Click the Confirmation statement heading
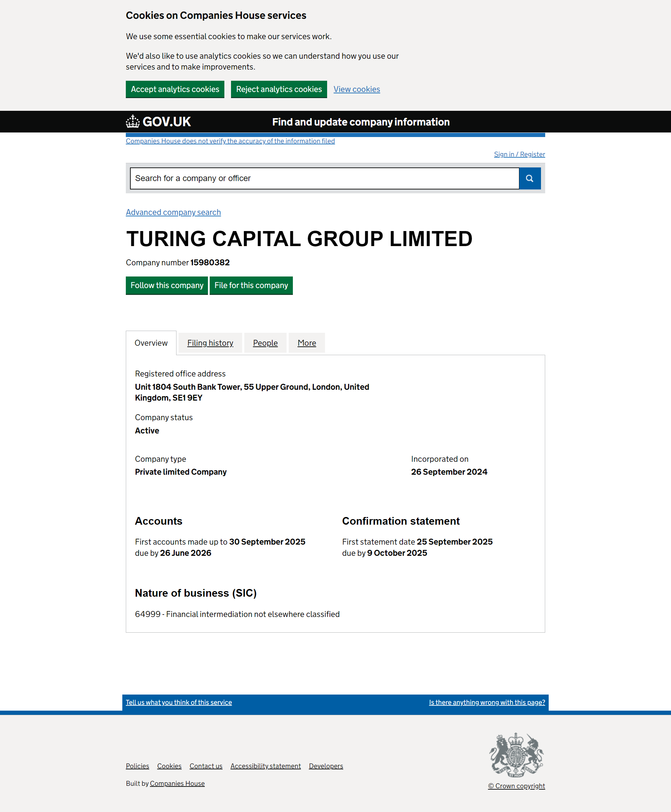This screenshot has width=671, height=812. [401, 521]
